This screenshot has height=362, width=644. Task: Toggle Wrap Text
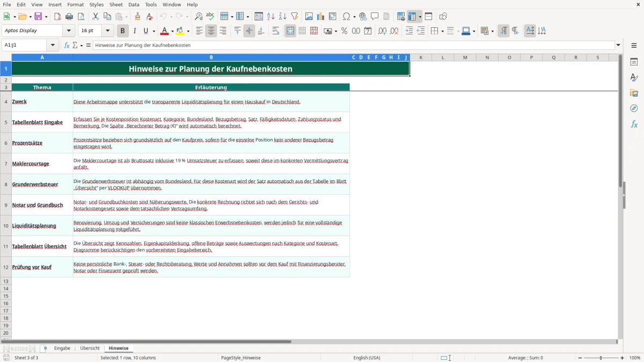click(x=276, y=31)
